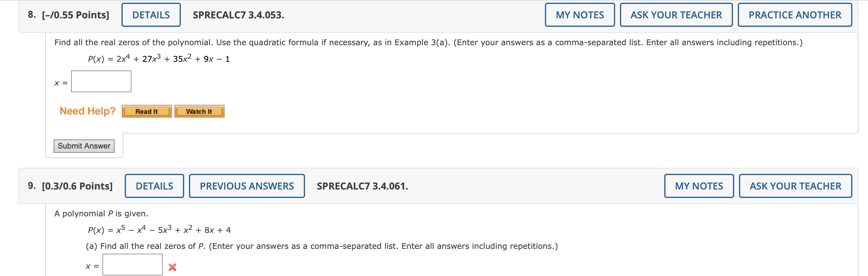Expand DETAILS for question 9

(154, 185)
